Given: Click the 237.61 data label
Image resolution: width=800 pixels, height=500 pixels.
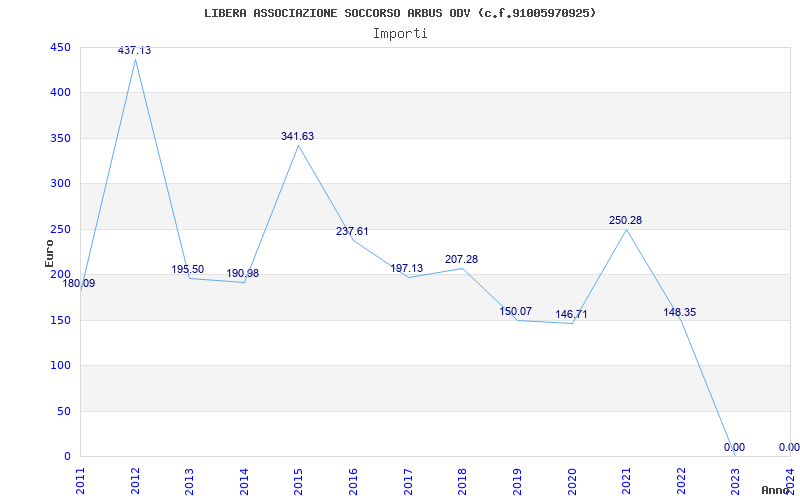Looking at the screenshot, I should point(352,231).
